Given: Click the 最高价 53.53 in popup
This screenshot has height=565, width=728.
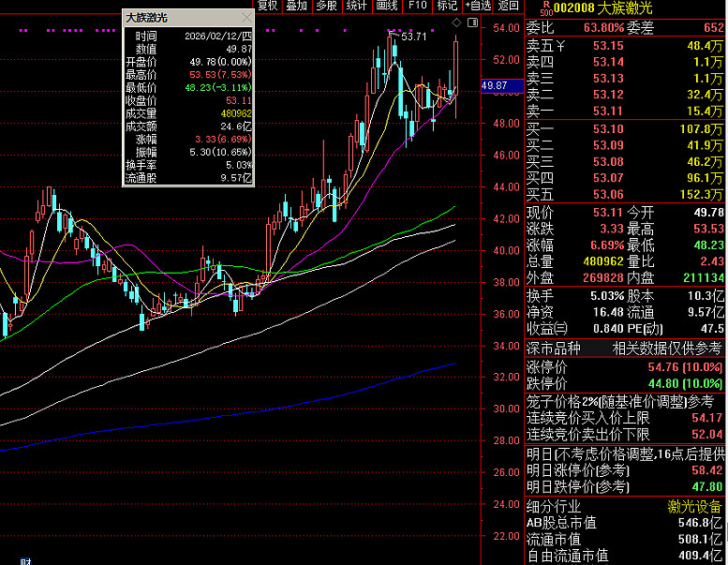Looking at the screenshot, I should point(220,75).
